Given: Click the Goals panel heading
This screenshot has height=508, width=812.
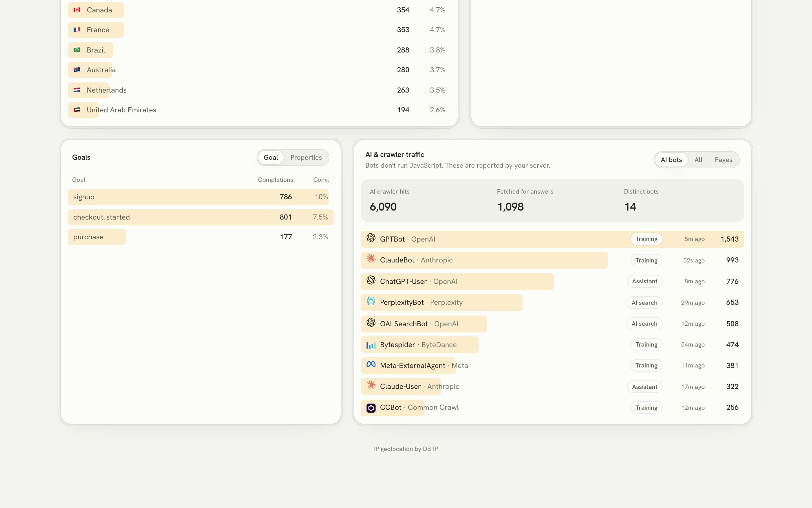Looking at the screenshot, I should point(81,157).
